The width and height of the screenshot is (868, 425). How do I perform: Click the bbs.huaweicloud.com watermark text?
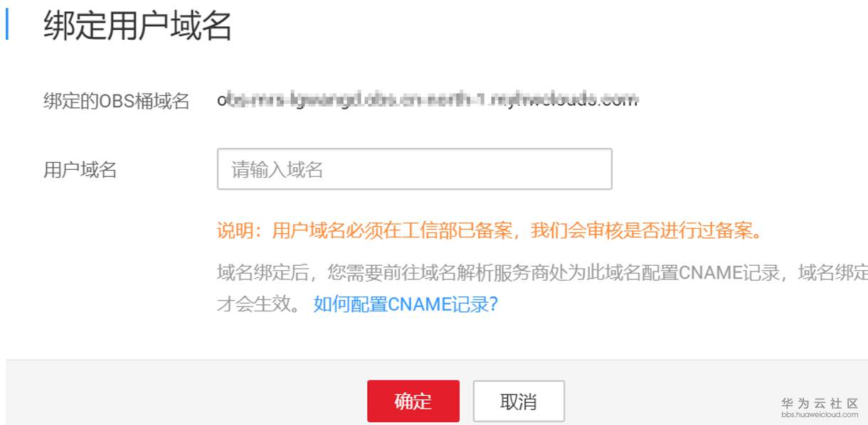(x=820, y=414)
